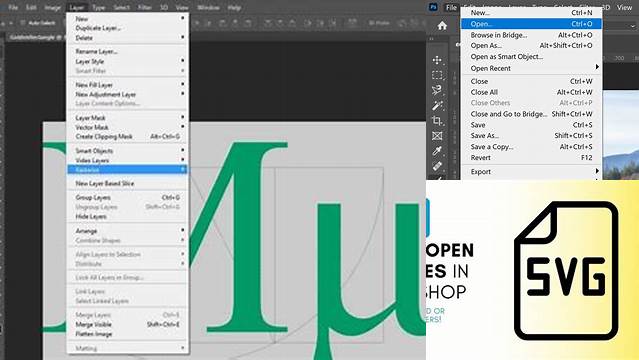Choose highlighted Open... in File menu

click(x=531, y=24)
